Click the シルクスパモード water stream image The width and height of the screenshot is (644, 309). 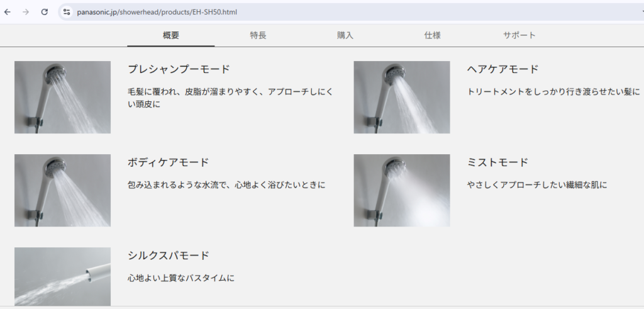pyautogui.click(x=62, y=276)
